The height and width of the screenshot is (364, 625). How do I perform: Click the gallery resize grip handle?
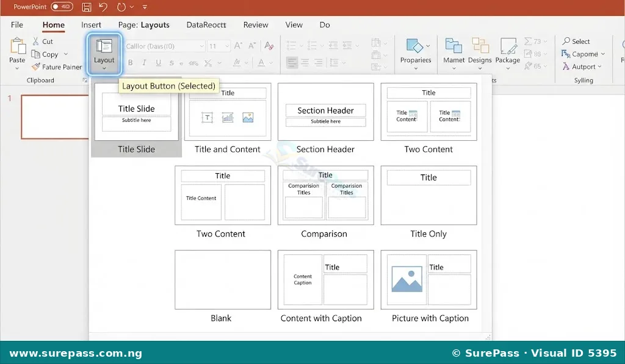point(488,337)
